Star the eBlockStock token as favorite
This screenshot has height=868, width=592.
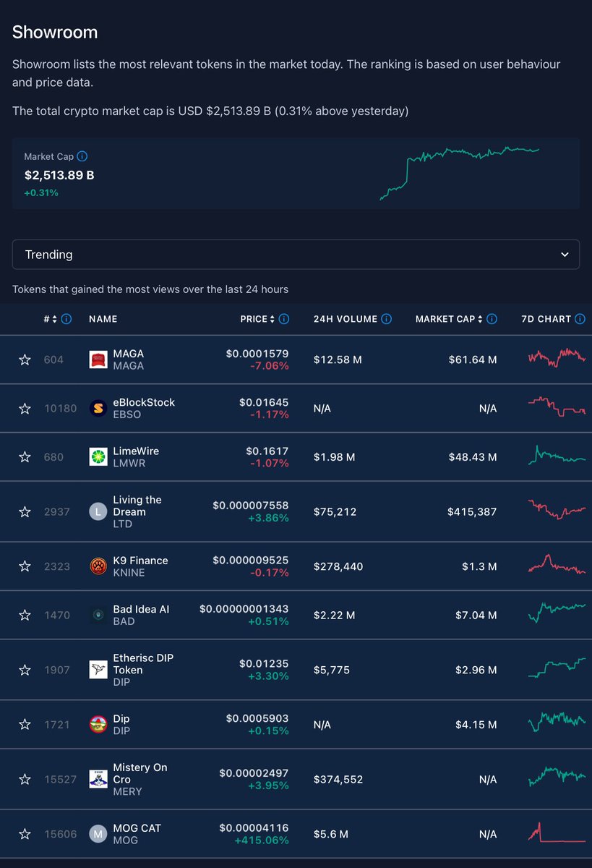click(x=25, y=409)
